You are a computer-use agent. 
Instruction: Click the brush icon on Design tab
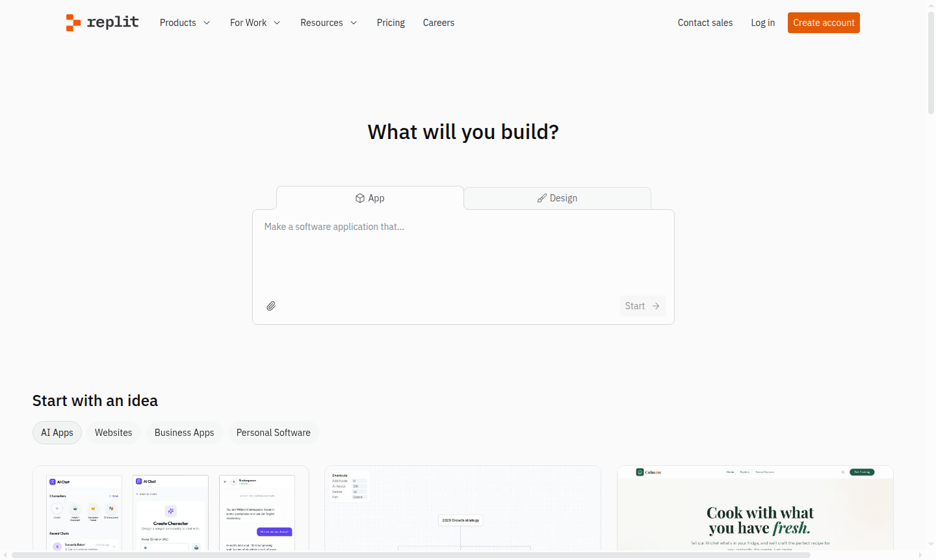pyautogui.click(x=541, y=198)
